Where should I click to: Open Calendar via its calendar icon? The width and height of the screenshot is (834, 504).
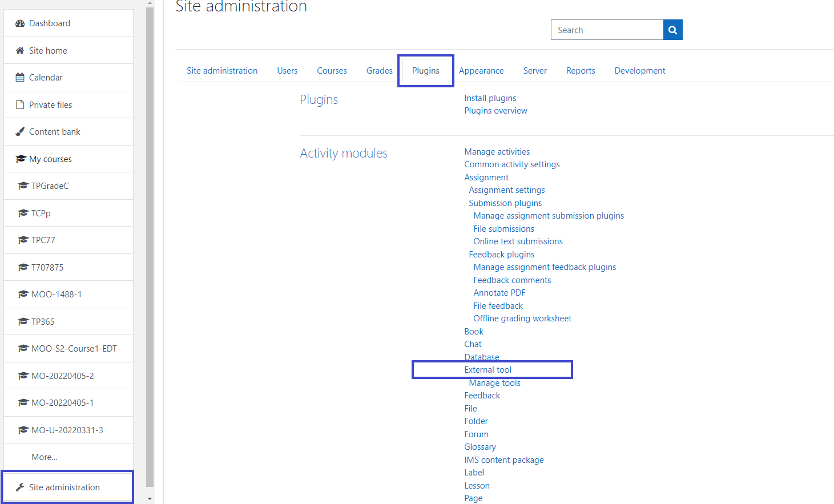21,77
